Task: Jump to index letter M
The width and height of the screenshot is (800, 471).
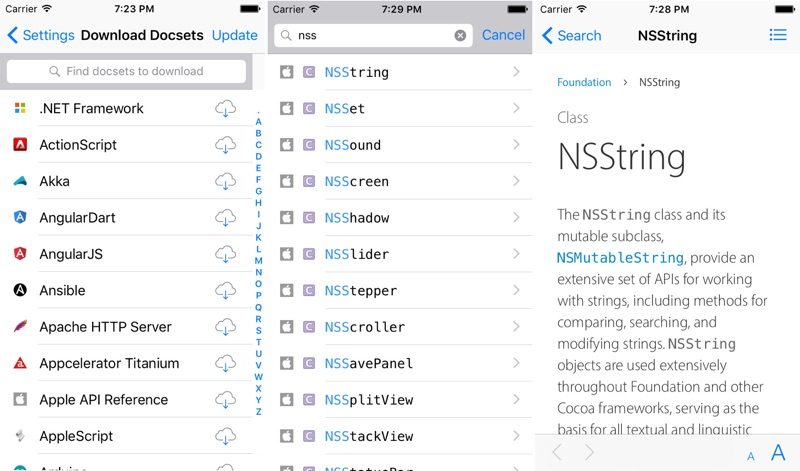Action: (x=259, y=261)
